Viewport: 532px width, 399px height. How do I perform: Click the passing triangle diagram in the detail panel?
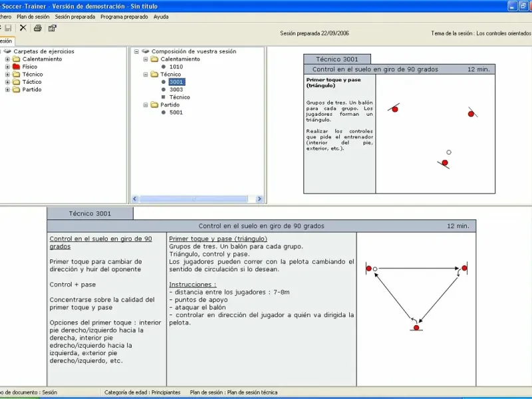coord(416,296)
